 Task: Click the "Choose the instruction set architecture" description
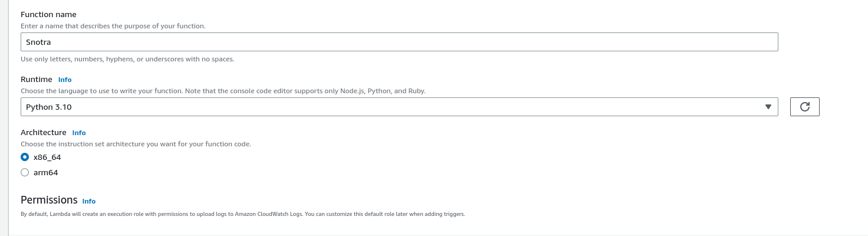click(x=136, y=144)
